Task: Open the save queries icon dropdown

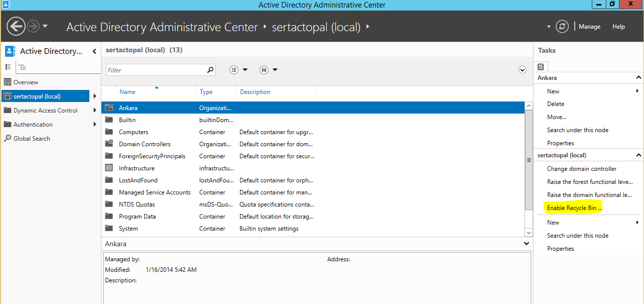Action: 269,70
